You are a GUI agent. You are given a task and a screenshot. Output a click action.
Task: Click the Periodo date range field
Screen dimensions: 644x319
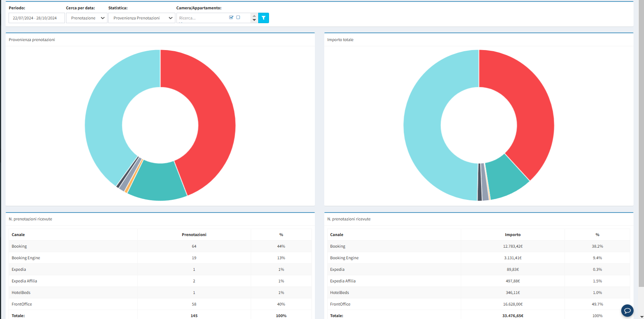point(37,18)
